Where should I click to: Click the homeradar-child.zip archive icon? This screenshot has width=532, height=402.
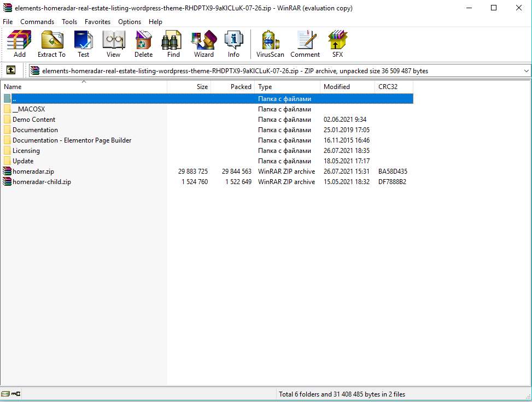[7, 182]
